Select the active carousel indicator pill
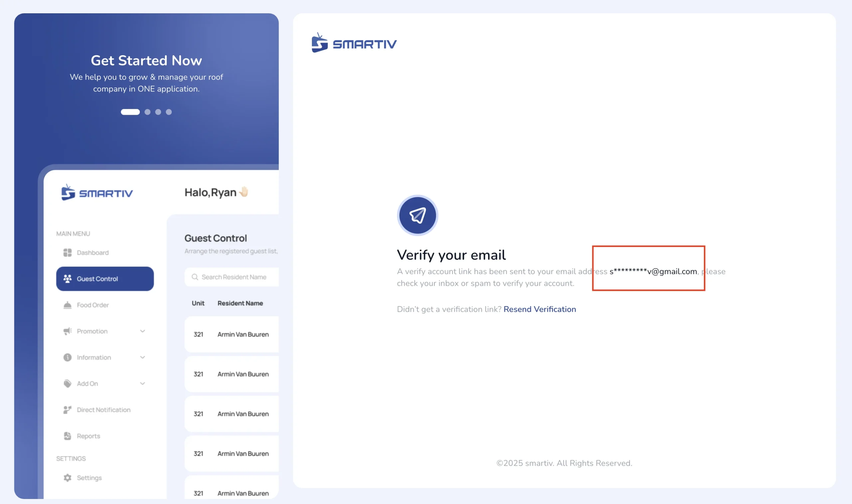The width and height of the screenshot is (852, 504). click(130, 112)
